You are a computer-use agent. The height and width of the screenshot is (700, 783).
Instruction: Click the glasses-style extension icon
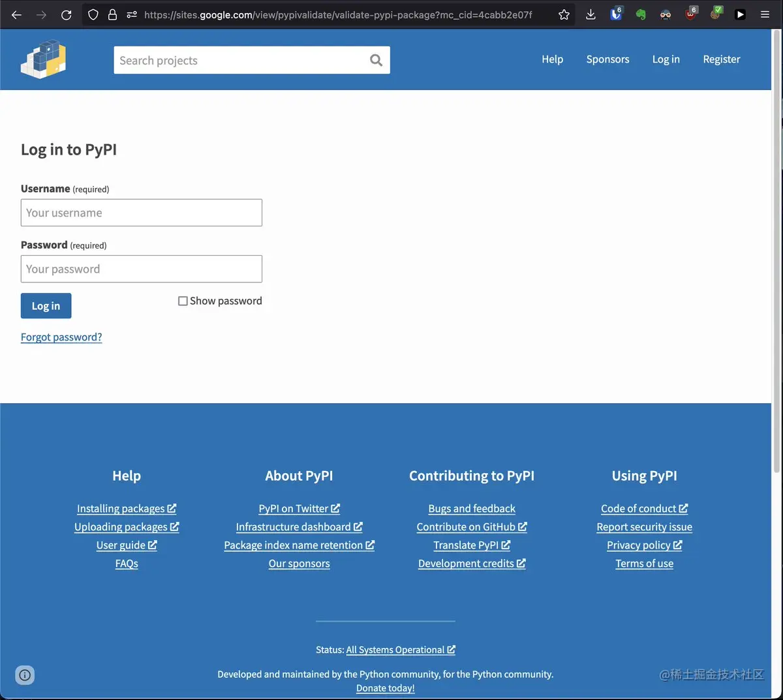click(x=666, y=14)
